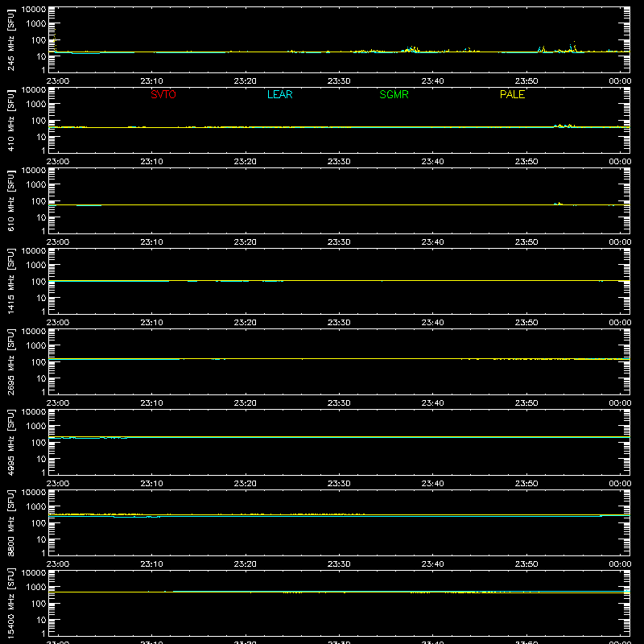The width and height of the screenshot is (644, 644).
Task: Click the yellow PALE legend label
Action: pyautogui.click(x=512, y=94)
